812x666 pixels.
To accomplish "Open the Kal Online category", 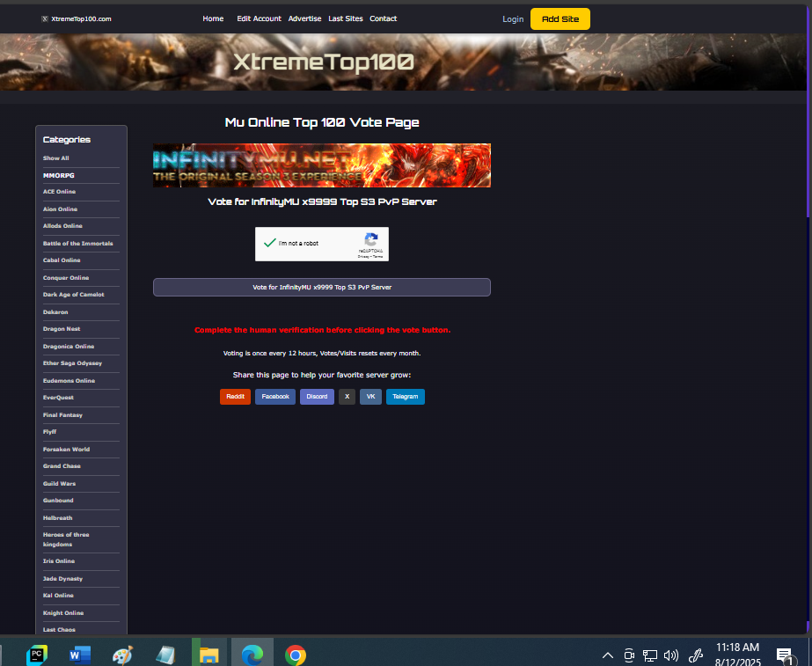I will coord(58,595).
